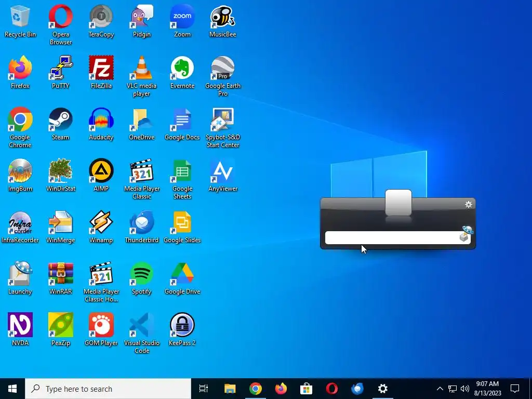Screen dimensions: 532x399
Task: Select the ImgBurn desktop shortcut
Action: [x=20, y=175]
